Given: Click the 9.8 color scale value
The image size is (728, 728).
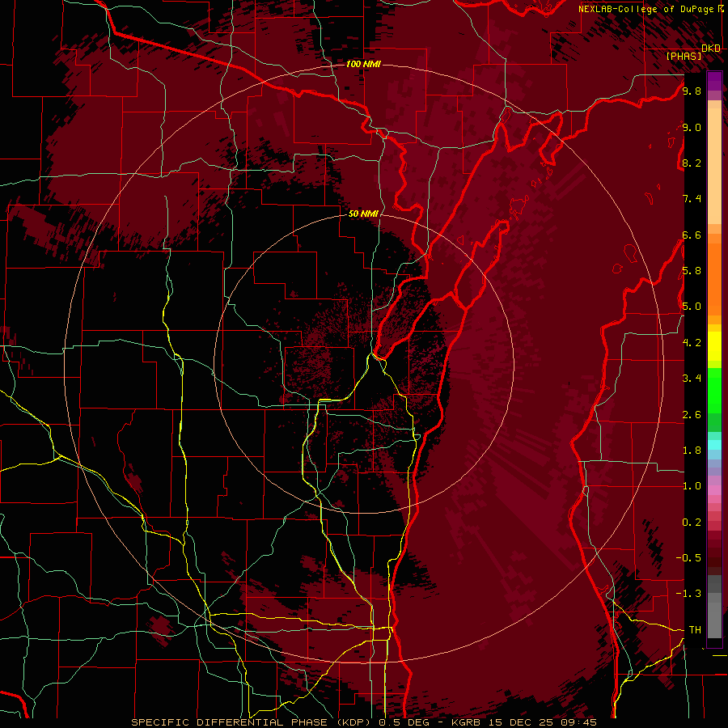Looking at the screenshot, I should click(x=692, y=91).
